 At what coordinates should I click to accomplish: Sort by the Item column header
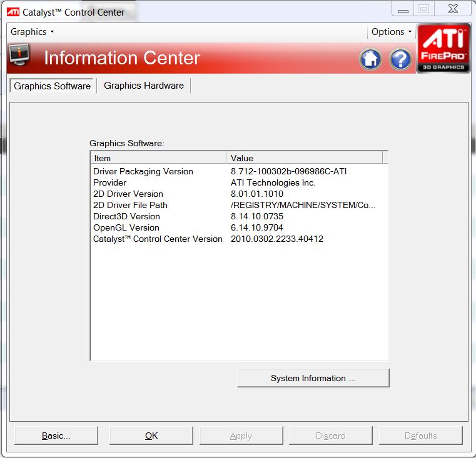point(158,158)
